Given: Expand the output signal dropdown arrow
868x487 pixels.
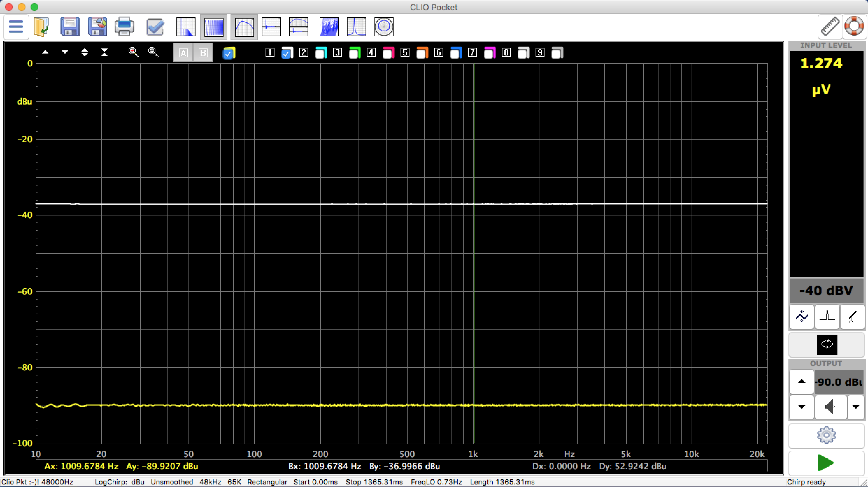Looking at the screenshot, I should 856,407.
